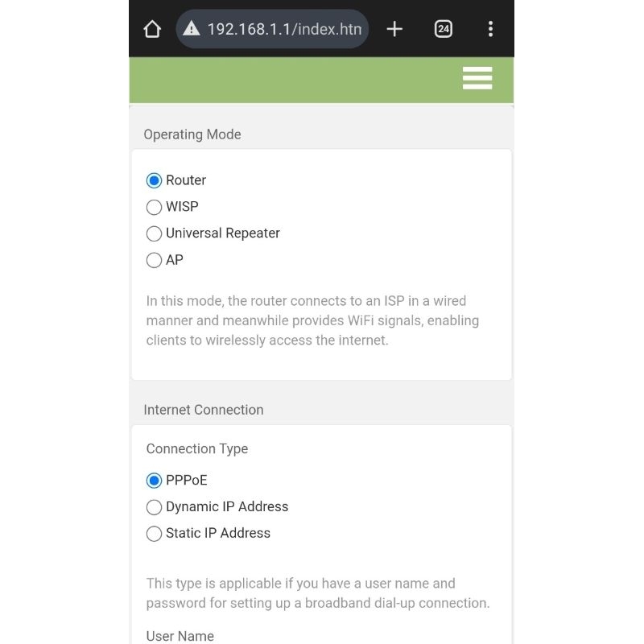Image resolution: width=644 pixels, height=644 pixels.
Task: Click the Dynamic IP Address label
Action: [x=227, y=507]
